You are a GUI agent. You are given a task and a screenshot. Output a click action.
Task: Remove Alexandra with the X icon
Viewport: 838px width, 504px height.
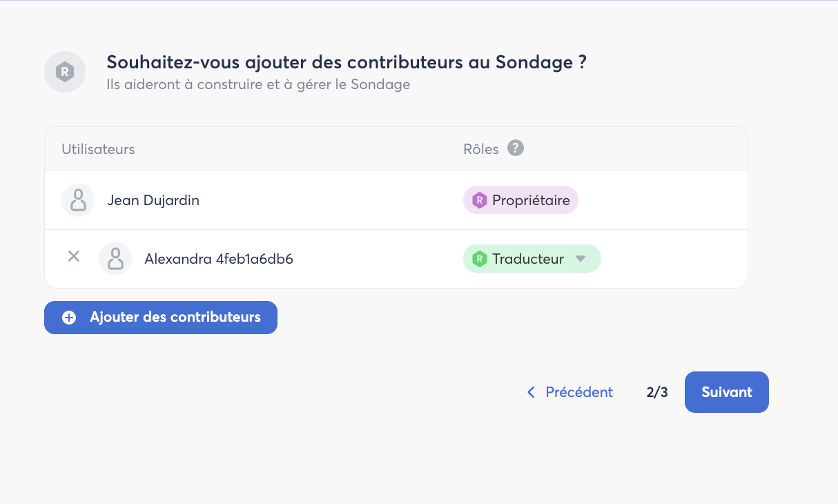click(74, 256)
